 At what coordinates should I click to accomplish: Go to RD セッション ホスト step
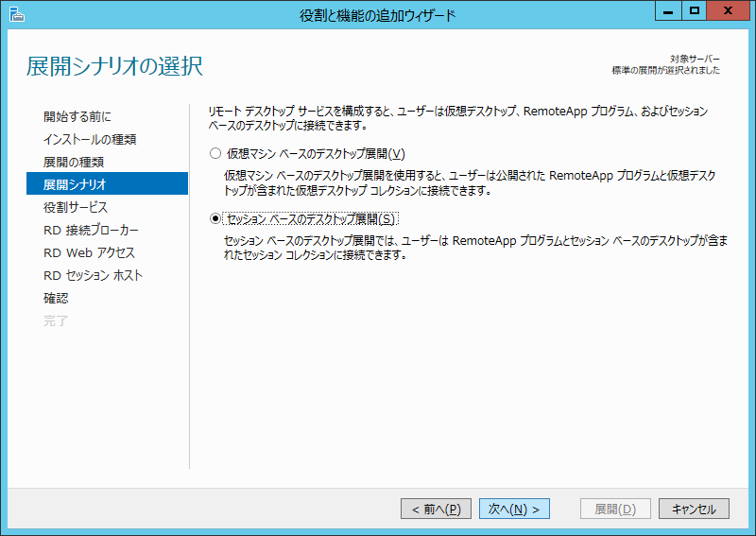pos(93,275)
